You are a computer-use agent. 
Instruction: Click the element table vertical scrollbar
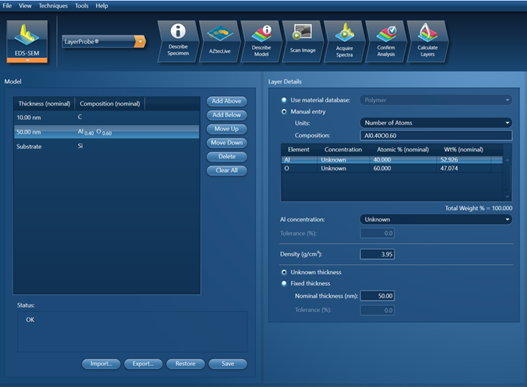(508, 178)
